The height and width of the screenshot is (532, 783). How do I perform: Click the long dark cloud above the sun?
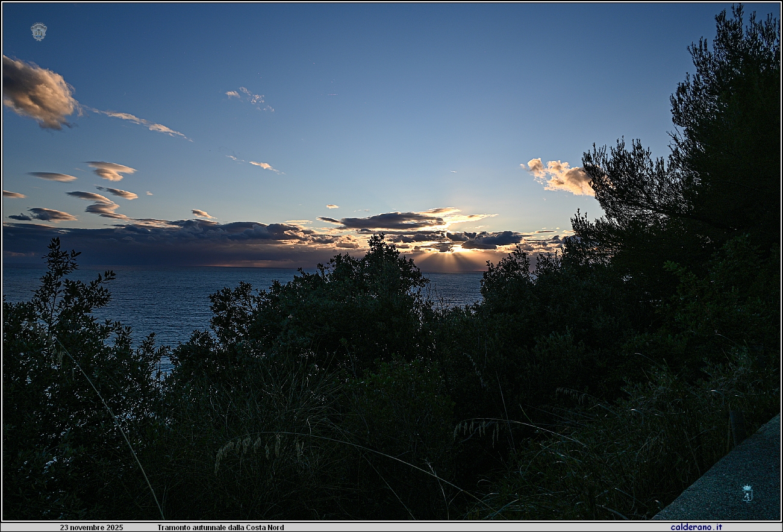tap(391, 221)
